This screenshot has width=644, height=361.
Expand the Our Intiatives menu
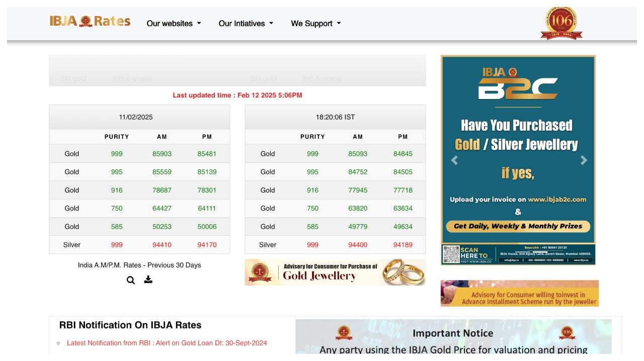click(x=246, y=24)
